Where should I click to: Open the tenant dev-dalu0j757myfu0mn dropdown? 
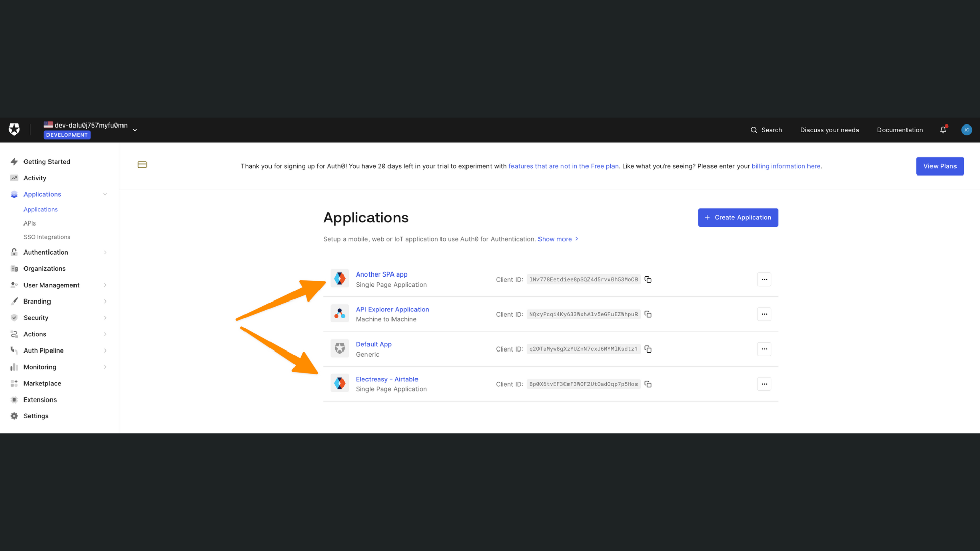pyautogui.click(x=135, y=130)
